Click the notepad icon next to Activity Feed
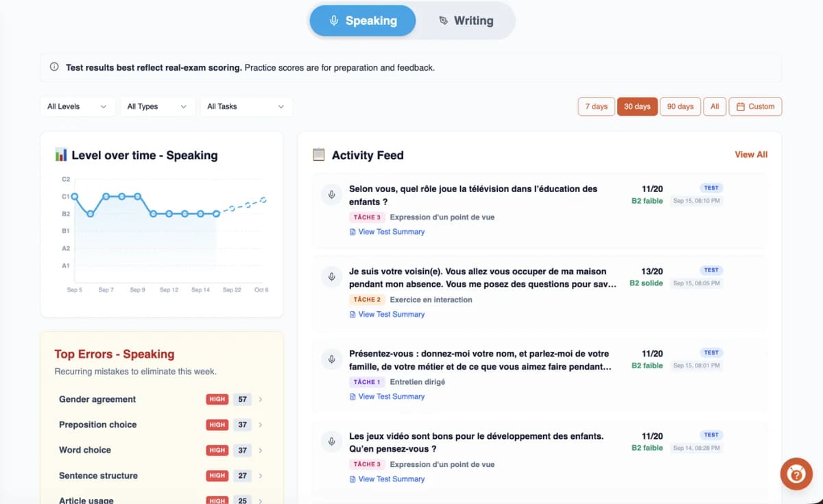The height and width of the screenshot is (504, 823). point(318,155)
